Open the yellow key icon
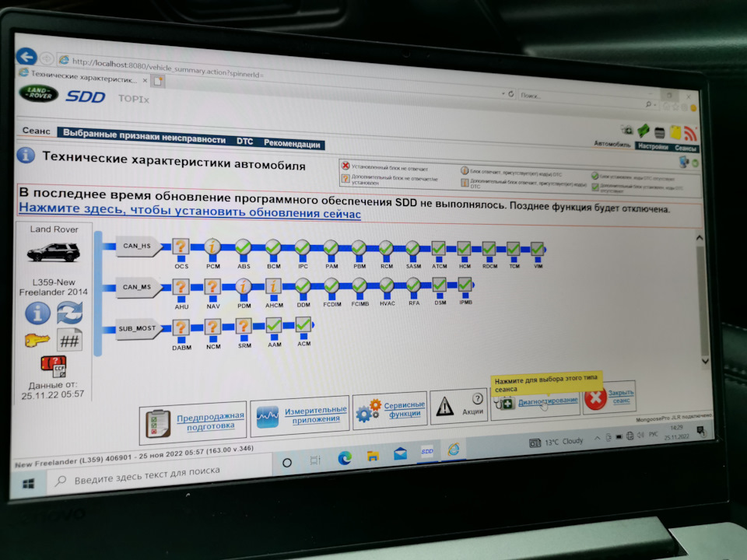 [x=37, y=340]
